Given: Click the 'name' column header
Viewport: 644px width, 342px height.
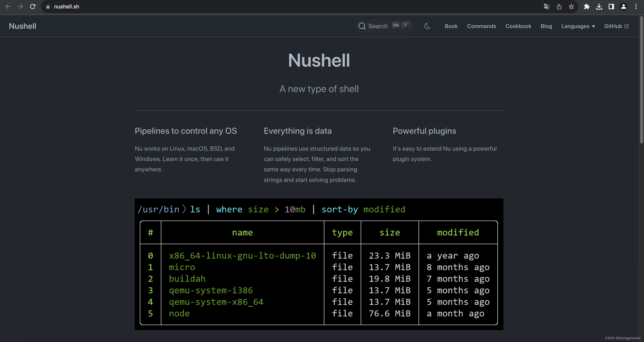Looking at the screenshot, I should 242,232.
